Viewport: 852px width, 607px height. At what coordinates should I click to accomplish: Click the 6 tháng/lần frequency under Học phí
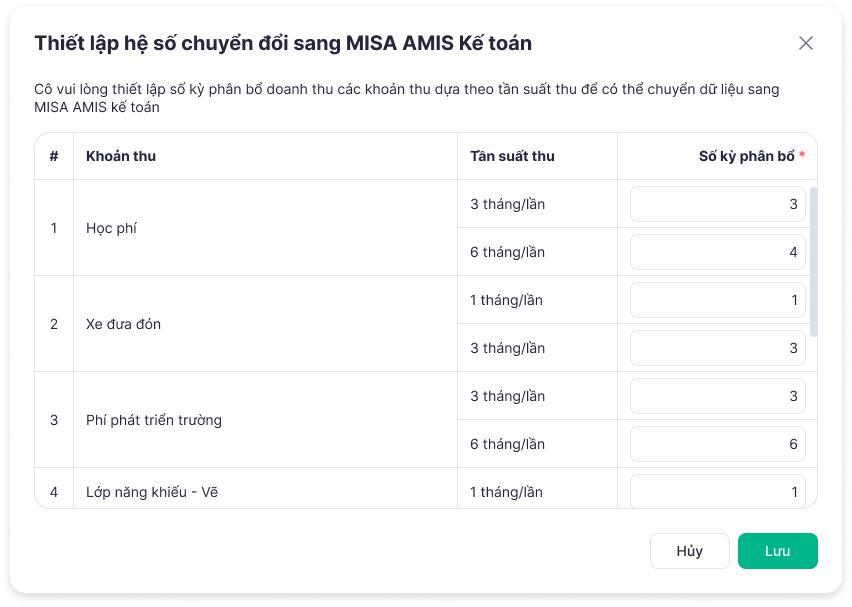(x=507, y=252)
